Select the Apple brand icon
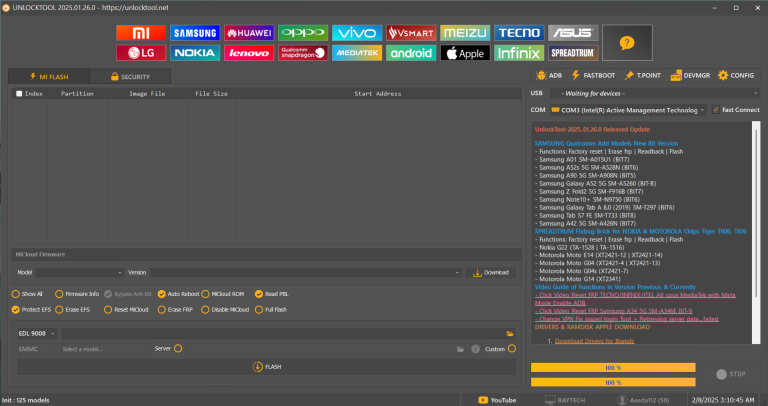768x406 pixels. coord(465,53)
